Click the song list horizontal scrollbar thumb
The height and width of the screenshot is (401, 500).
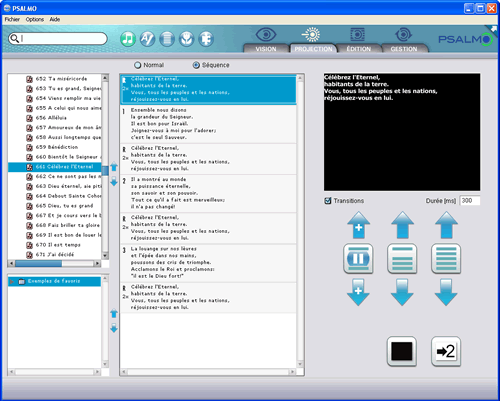pos(38,264)
